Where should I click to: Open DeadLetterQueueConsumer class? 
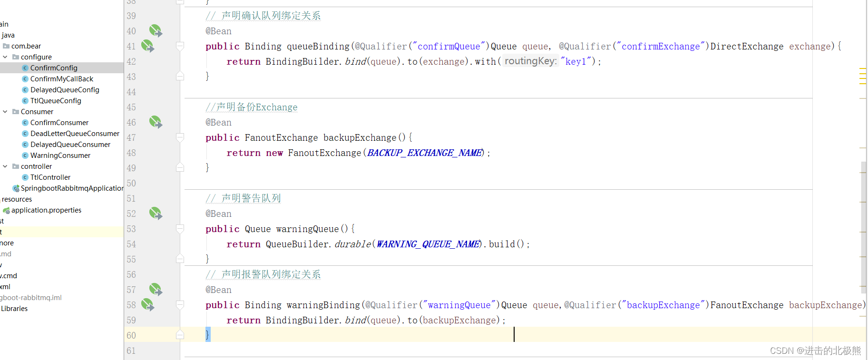[x=75, y=134]
